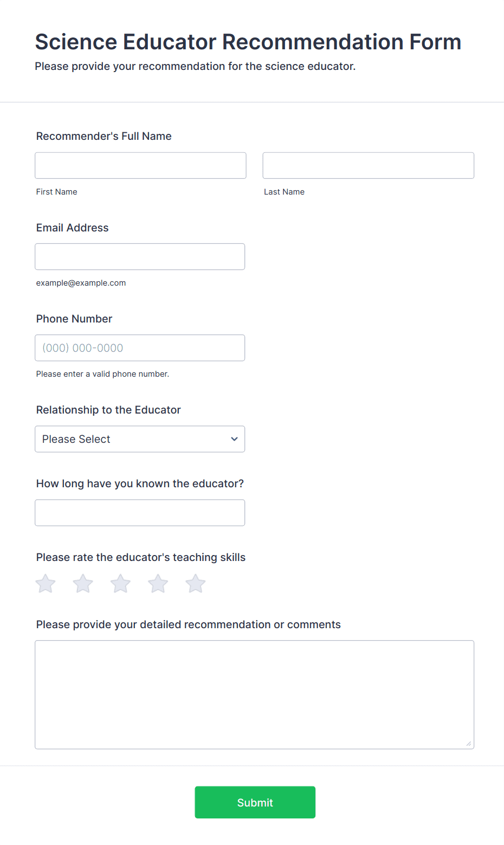
Task: Click the "Phone Number" label
Action: [x=74, y=319]
